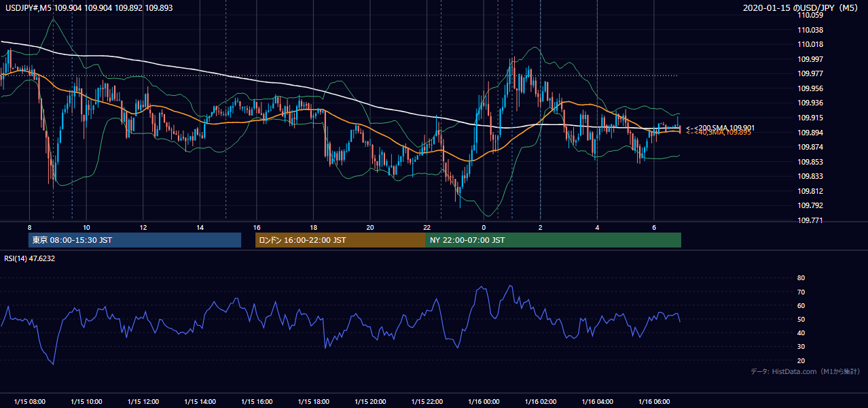
Task: Click price axis value 109.792
Action: pyautogui.click(x=810, y=205)
